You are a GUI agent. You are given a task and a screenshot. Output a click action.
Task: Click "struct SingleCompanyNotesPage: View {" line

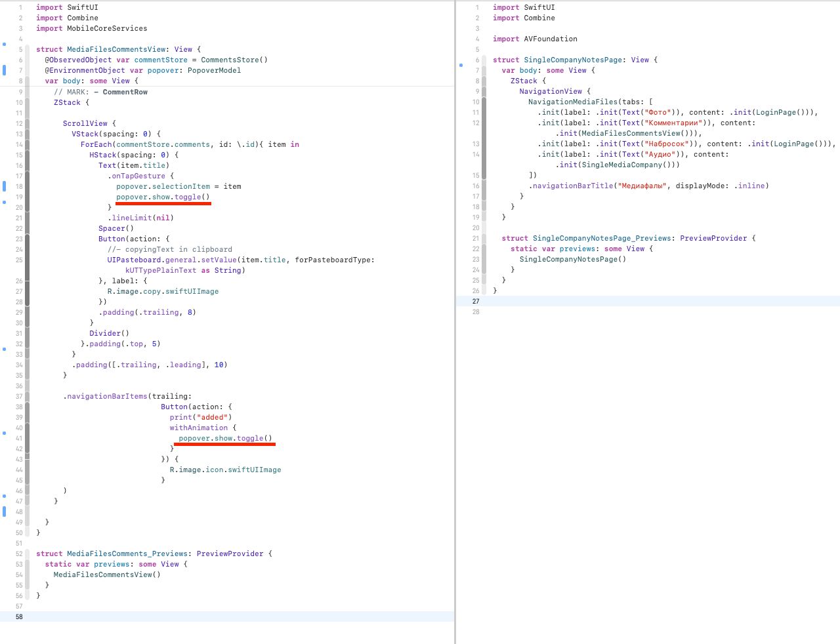pyautogui.click(x=575, y=60)
